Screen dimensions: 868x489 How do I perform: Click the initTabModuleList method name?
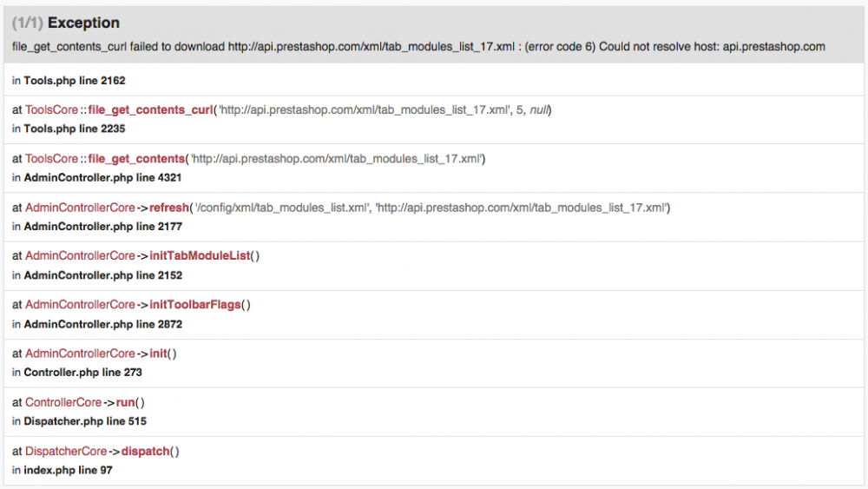click(200, 256)
